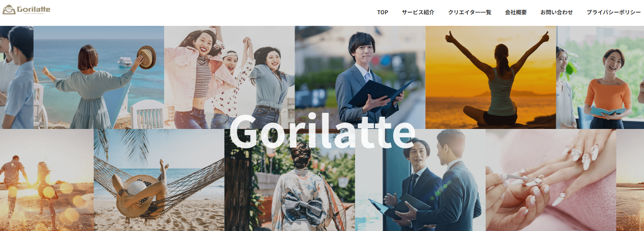Select the three jumping women photo
The image size is (644, 231).
[x=229, y=77]
